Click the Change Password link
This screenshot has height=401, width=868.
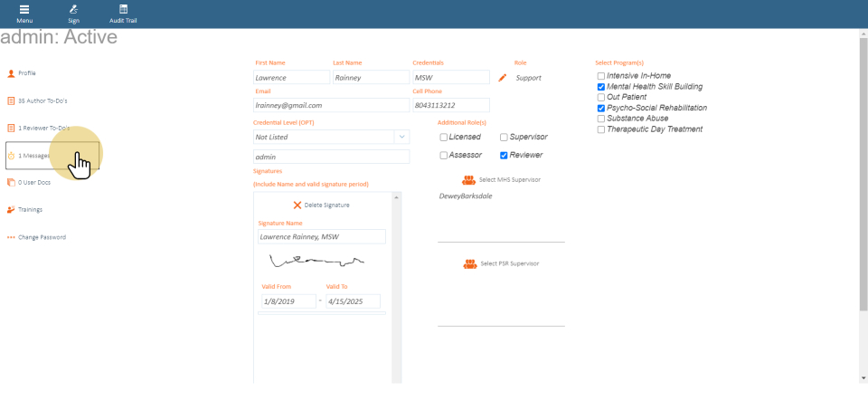point(42,237)
